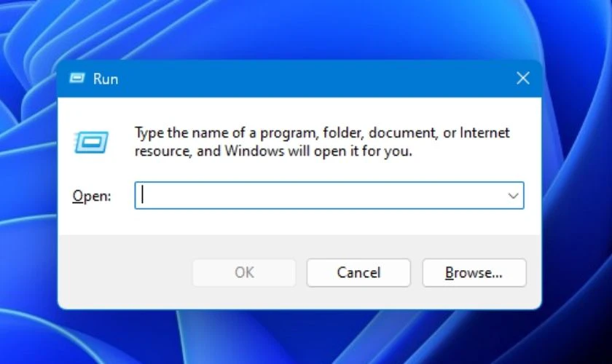
Task: Click the "Open:" field label
Action: click(x=92, y=197)
